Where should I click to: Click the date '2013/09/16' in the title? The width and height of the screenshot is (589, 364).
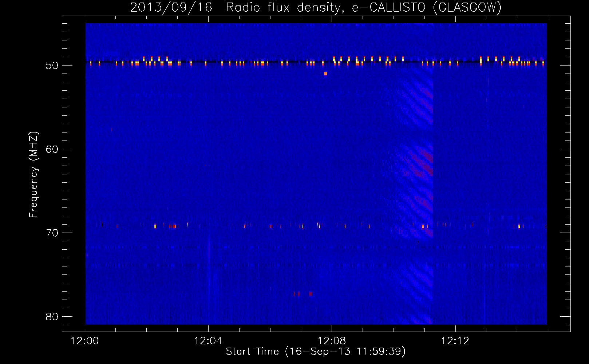[x=171, y=7]
